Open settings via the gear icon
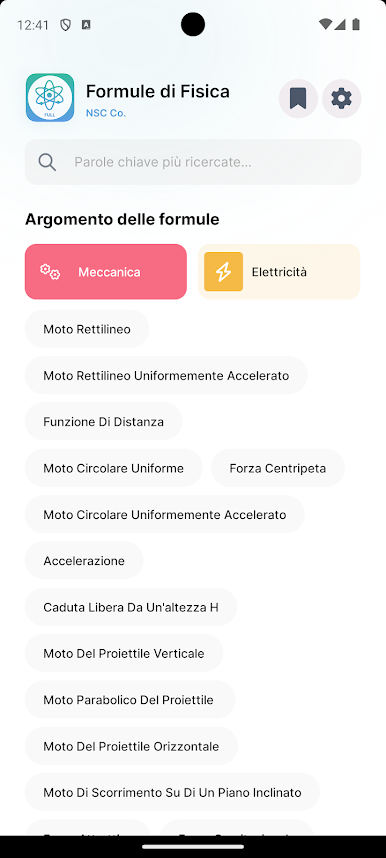Image resolution: width=386 pixels, height=858 pixels. point(342,98)
